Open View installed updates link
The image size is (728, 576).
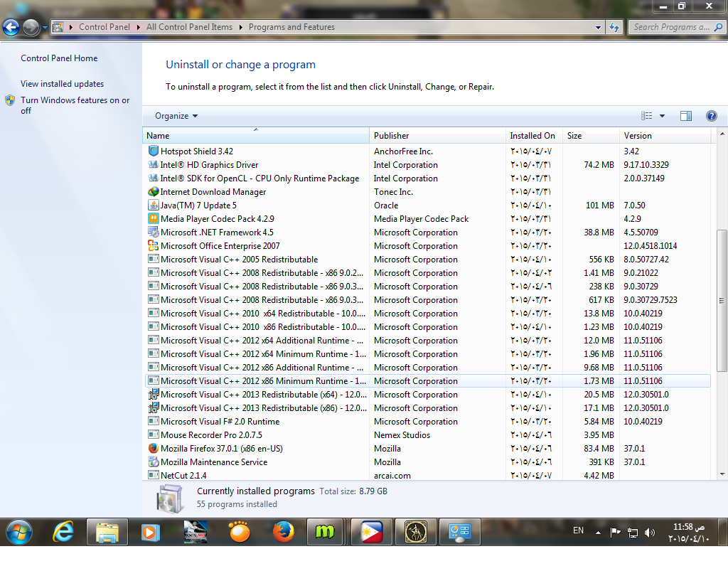(x=63, y=84)
